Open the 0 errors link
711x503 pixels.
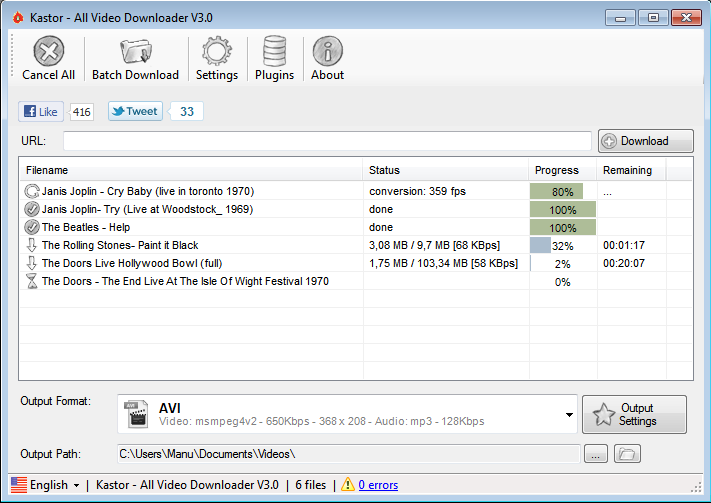point(378,485)
